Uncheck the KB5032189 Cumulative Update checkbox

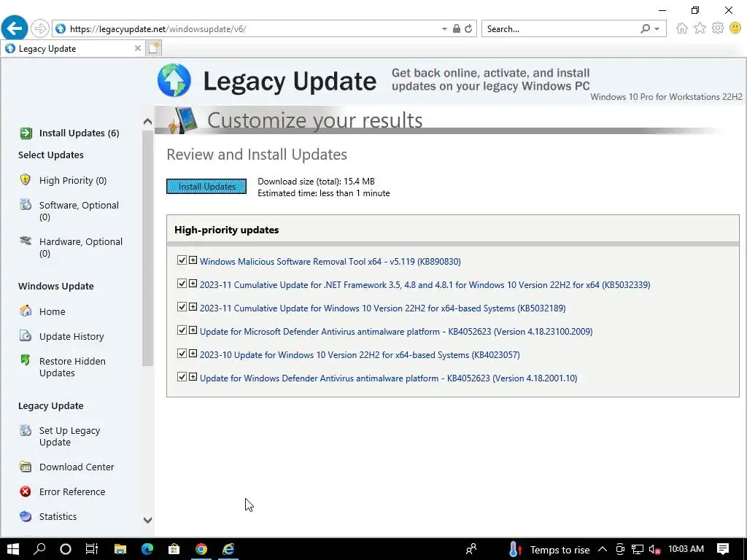(x=182, y=307)
